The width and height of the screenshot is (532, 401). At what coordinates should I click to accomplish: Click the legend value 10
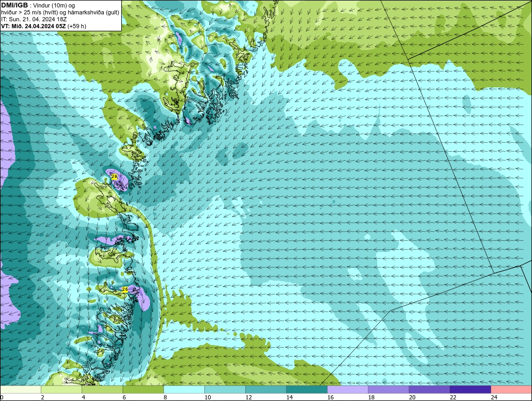[207, 397]
